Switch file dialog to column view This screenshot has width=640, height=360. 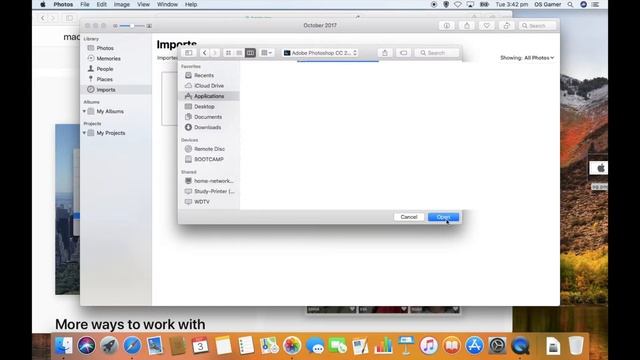pyautogui.click(x=250, y=53)
